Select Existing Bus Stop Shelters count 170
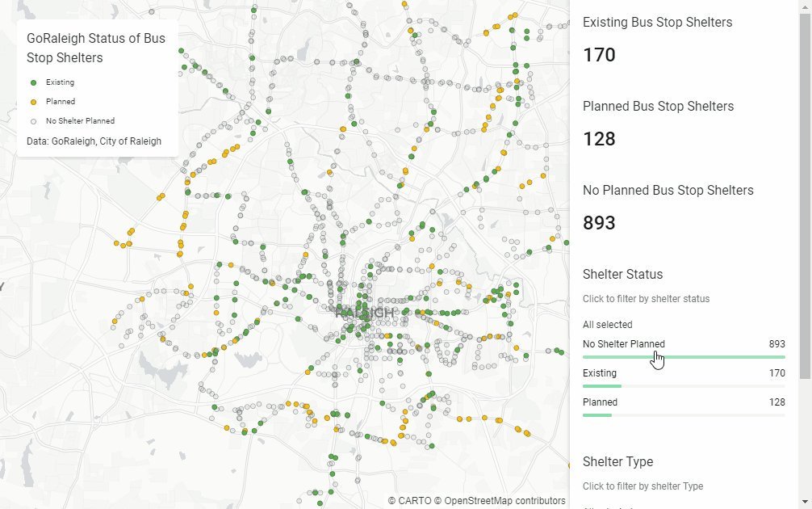812x509 pixels. click(599, 55)
